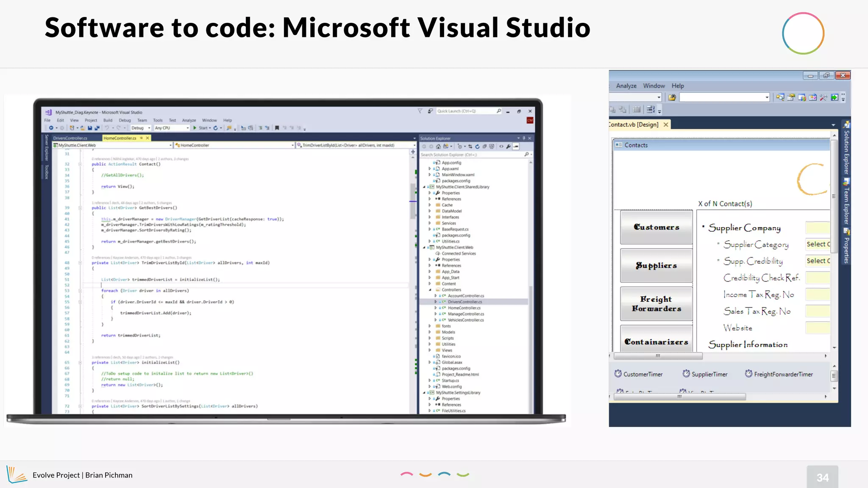Expand the Cache folder in Solution Explorer

[429, 205]
